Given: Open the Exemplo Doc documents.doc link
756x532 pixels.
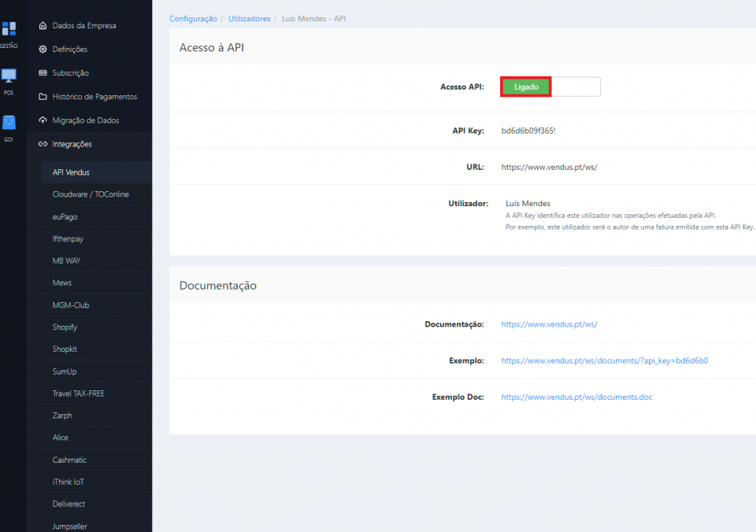Looking at the screenshot, I should coord(576,397).
